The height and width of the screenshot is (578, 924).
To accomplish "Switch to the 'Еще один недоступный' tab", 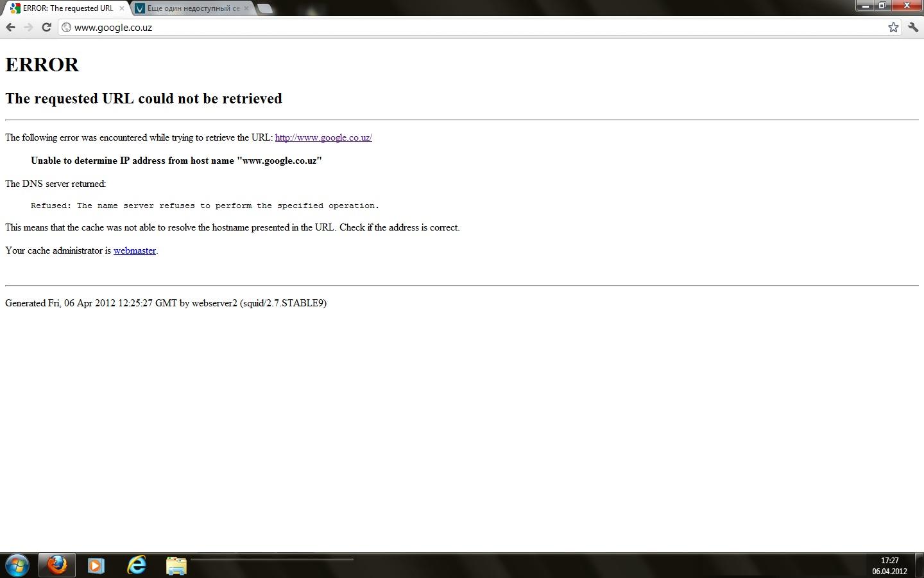I will pyautogui.click(x=193, y=8).
